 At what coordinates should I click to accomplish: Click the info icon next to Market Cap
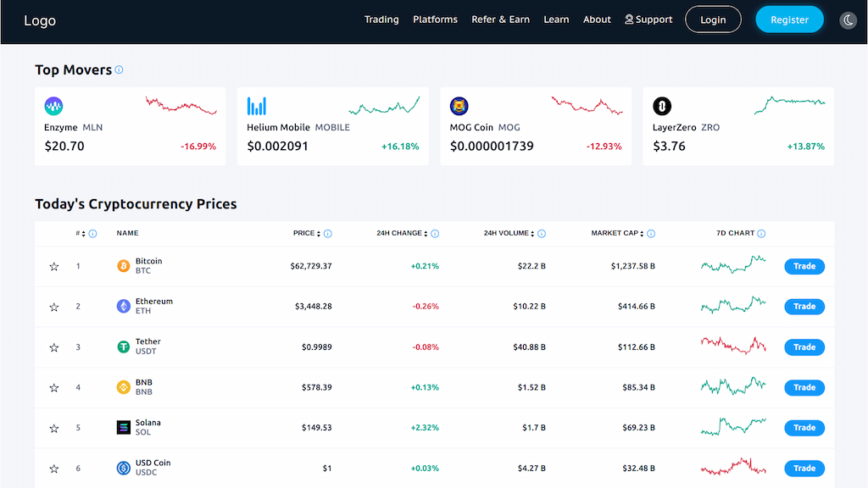(651, 234)
